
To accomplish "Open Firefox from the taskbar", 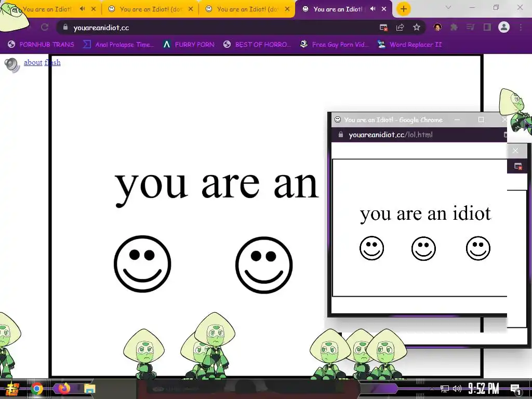I will 64,388.
